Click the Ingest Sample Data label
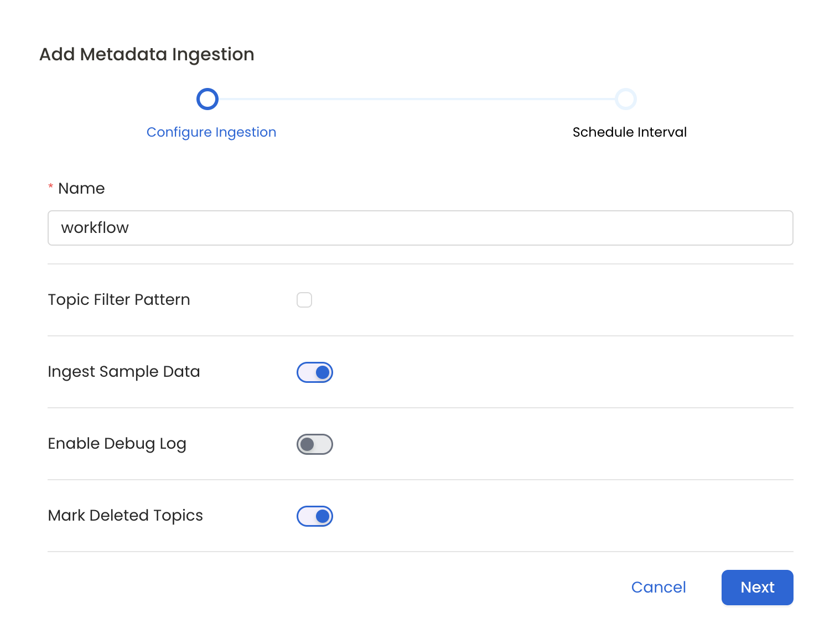840x644 pixels. (123, 372)
